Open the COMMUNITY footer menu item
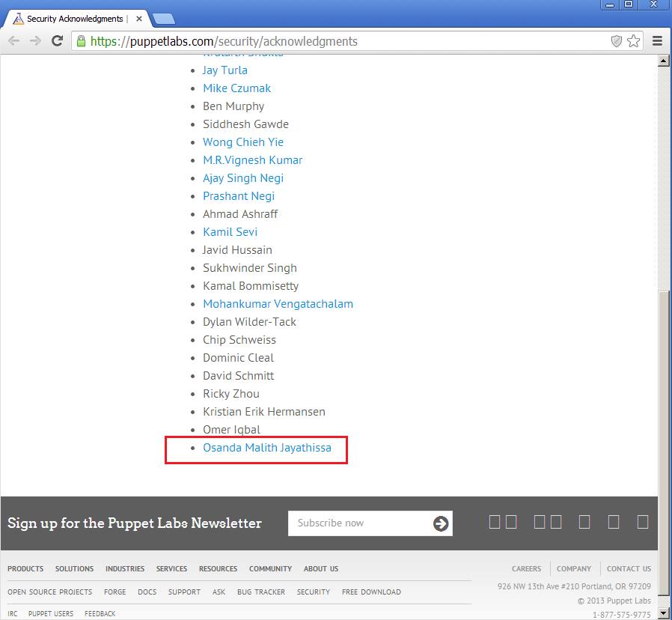 (x=270, y=569)
